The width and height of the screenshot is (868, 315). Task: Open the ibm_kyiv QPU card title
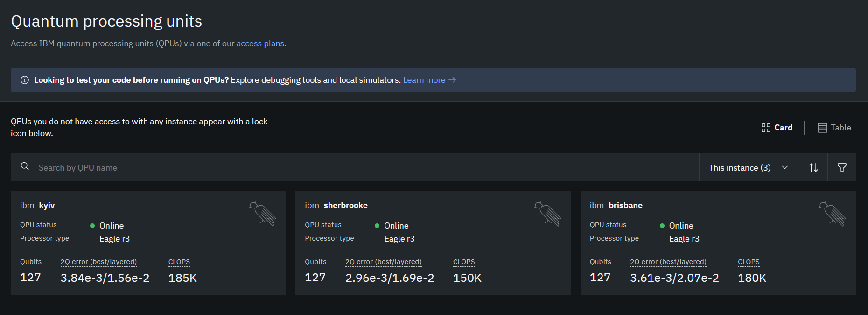tap(37, 205)
